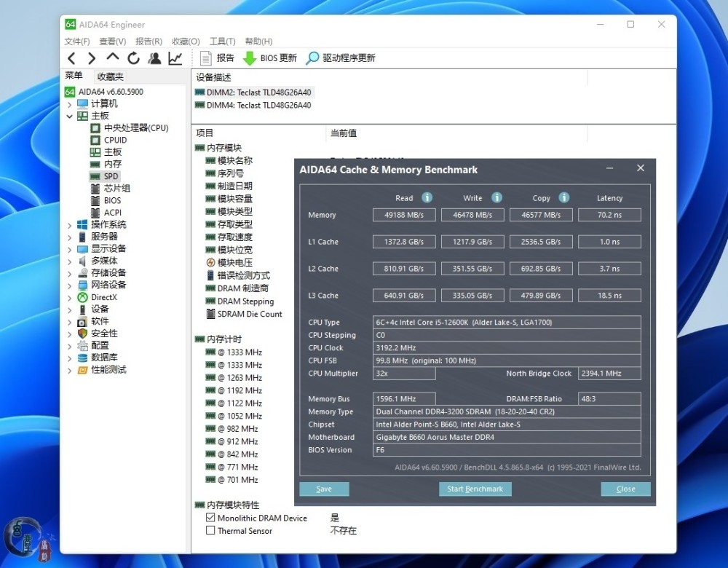
Task: Click the up arrow navigation icon
Action: [x=112, y=58]
